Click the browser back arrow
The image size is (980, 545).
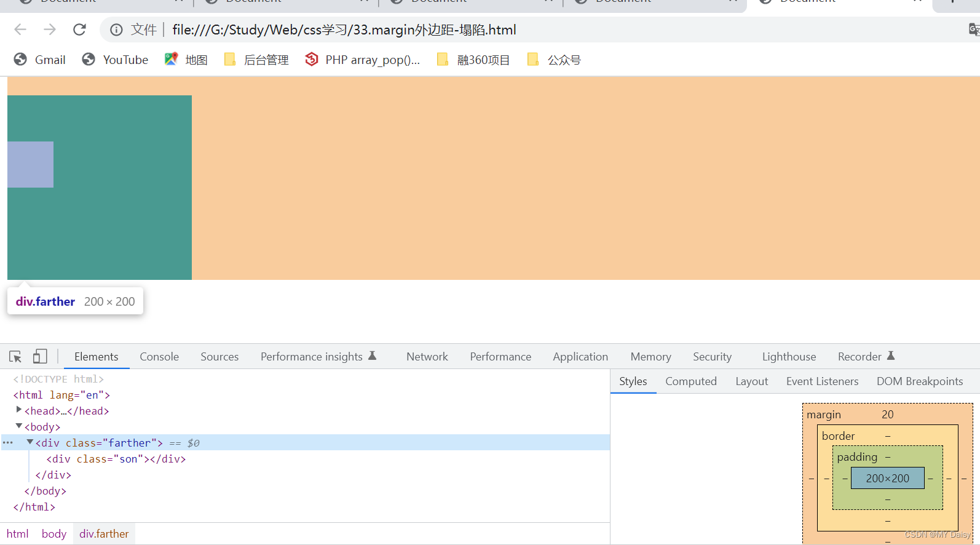point(20,30)
